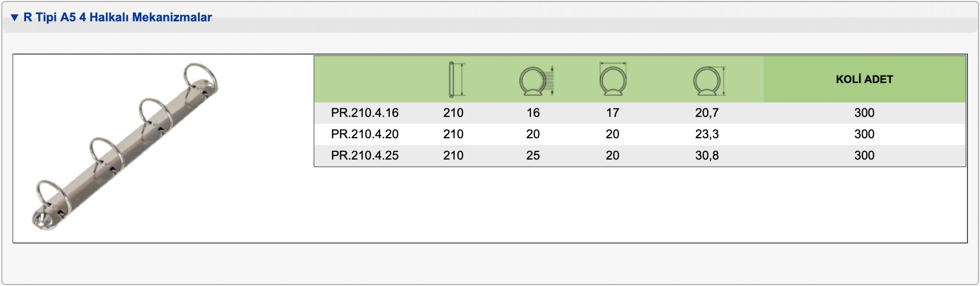Viewport: 980px width, 286px height.
Task: Click the 210 length value for PR.210.4.20
Action: point(453,134)
